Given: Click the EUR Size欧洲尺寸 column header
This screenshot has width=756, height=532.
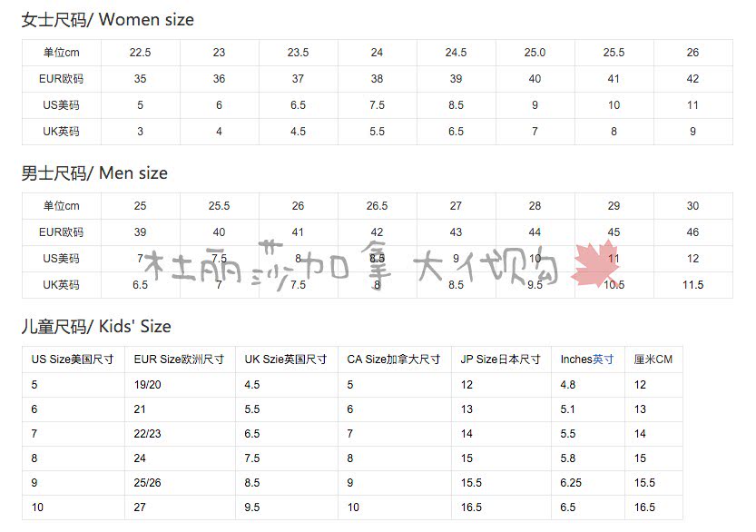Looking at the screenshot, I should (180, 360).
